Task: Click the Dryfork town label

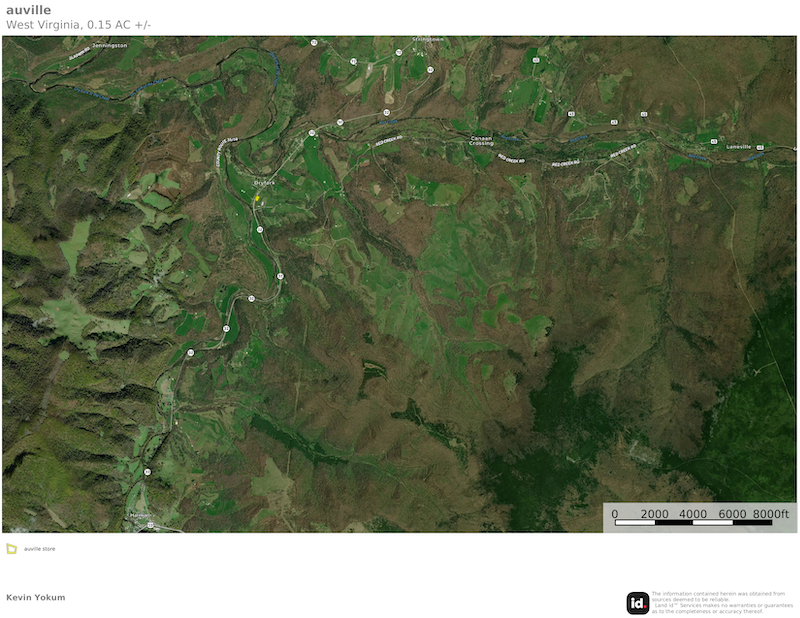Action: [x=264, y=183]
